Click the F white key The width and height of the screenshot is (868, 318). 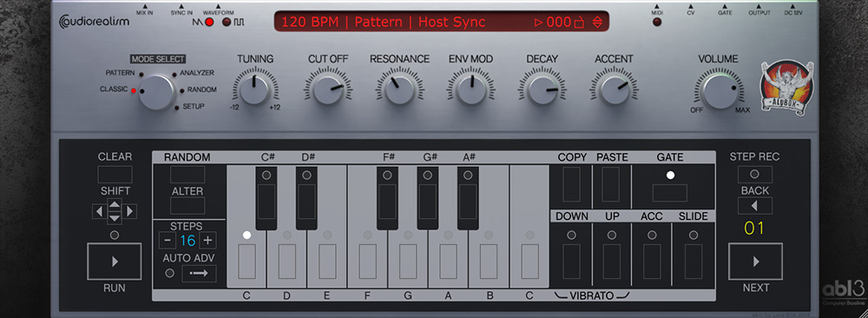tap(367, 261)
